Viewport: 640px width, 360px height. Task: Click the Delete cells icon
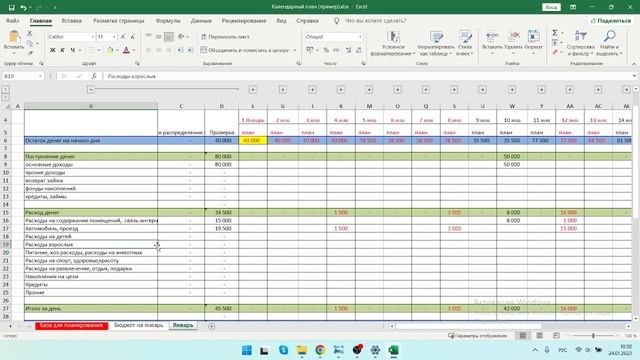tap(513, 36)
